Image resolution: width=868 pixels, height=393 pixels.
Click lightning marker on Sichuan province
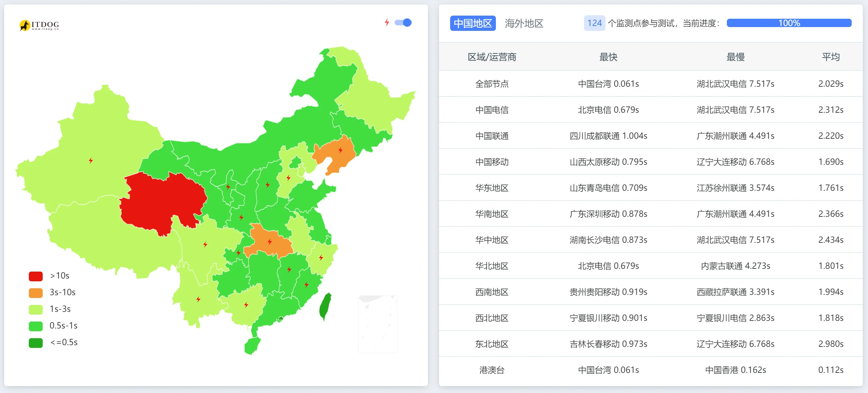click(x=205, y=245)
